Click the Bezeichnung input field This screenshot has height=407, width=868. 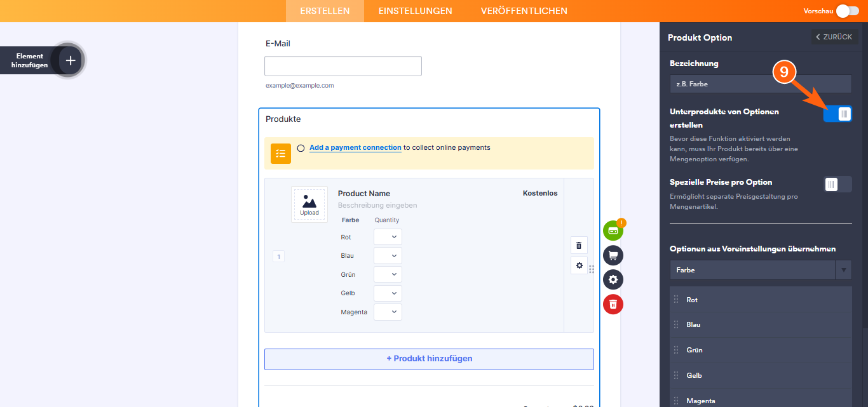click(x=761, y=84)
